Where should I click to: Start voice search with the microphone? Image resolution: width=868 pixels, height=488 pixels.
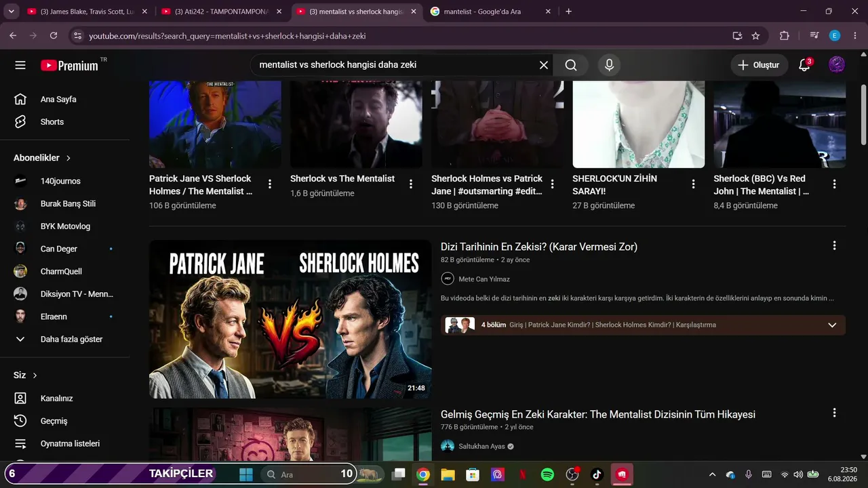coord(609,65)
